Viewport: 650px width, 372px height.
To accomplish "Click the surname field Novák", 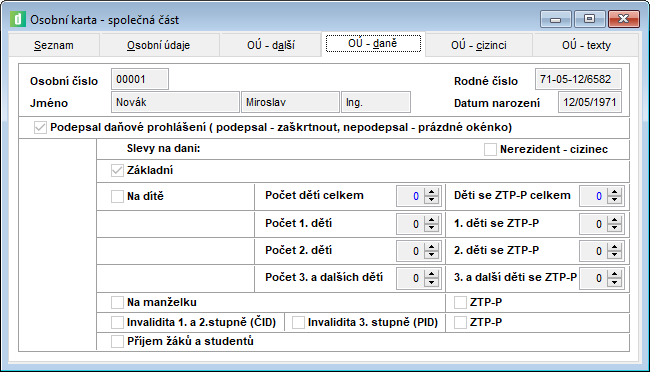I will [x=175, y=102].
